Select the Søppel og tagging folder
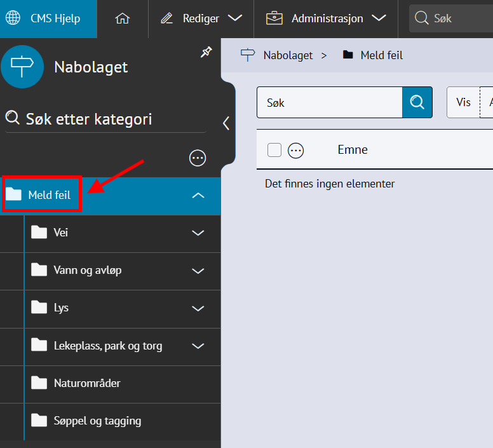This screenshot has height=448, width=493. pos(97,421)
